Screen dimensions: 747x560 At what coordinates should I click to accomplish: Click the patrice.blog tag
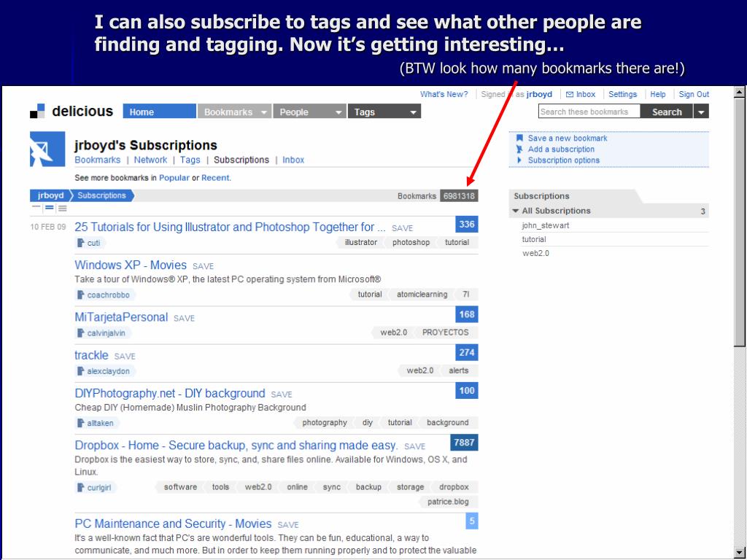pos(448,502)
